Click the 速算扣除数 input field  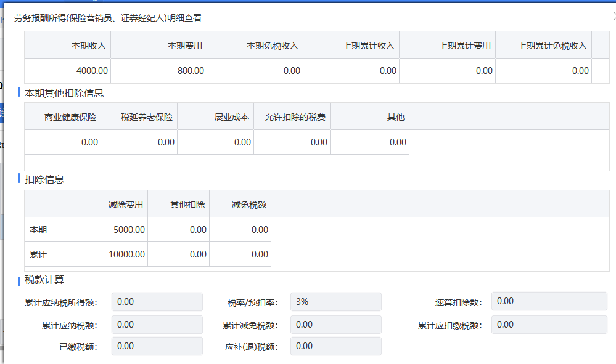coord(548,301)
